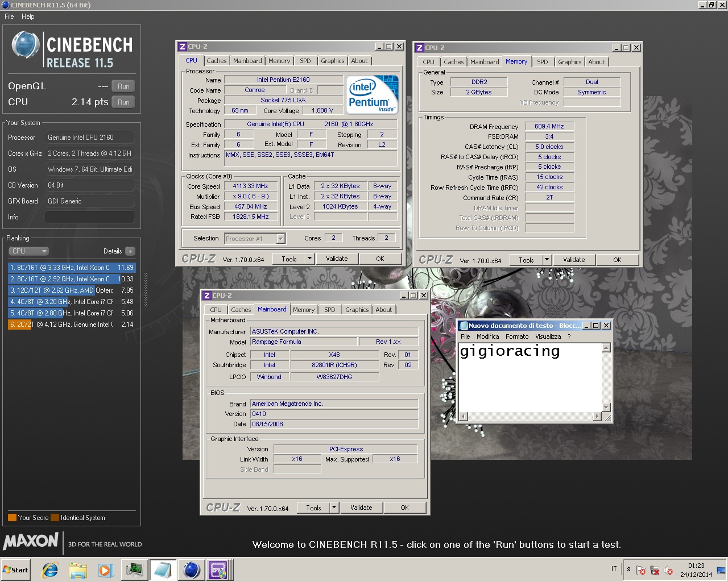Open the Processor #1 selection dropdown
The image size is (728, 582).
click(x=255, y=239)
